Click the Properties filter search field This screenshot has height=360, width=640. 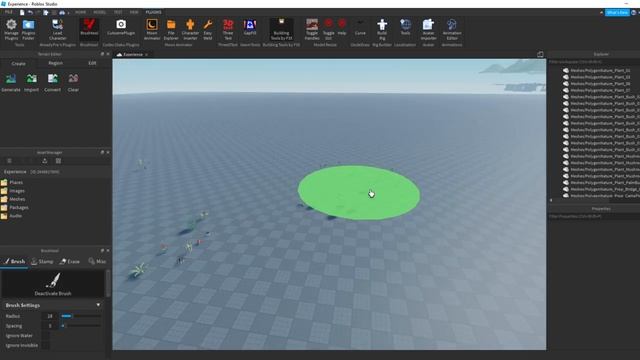click(594, 216)
